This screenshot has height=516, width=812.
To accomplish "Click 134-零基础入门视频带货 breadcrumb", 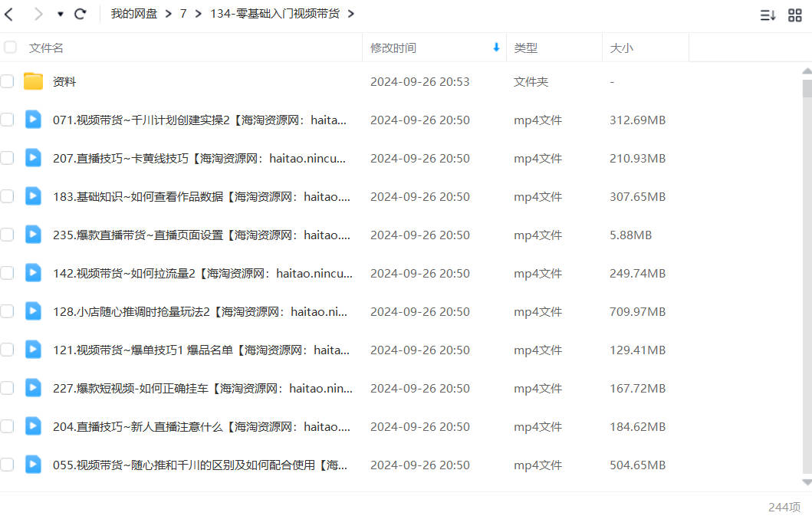I will (275, 14).
